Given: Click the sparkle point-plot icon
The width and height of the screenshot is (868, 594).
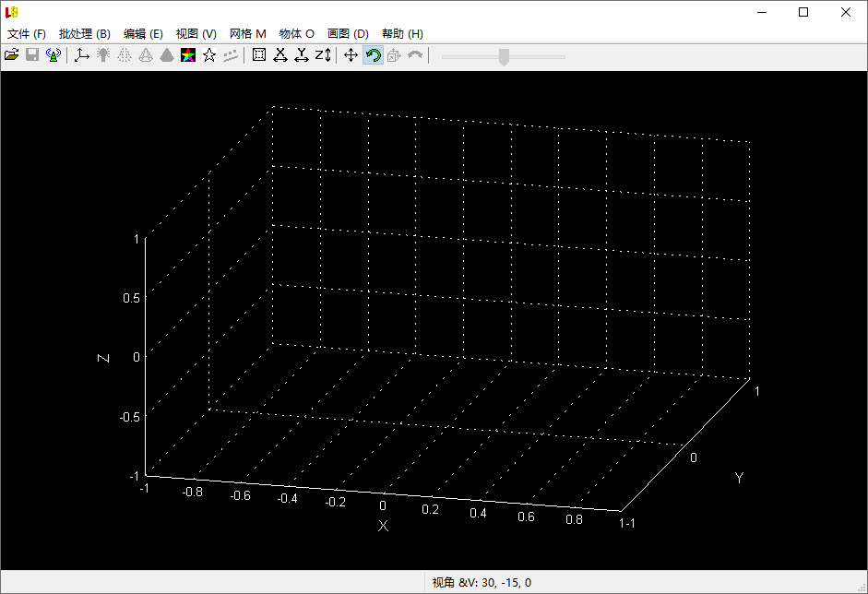Looking at the screenshot, I should coord(231,54).
